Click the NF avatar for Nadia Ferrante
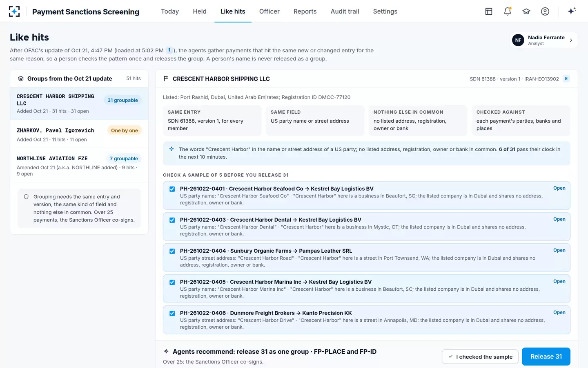The width and height of the screenshot is (588, 368). click(x=518, y=40)
